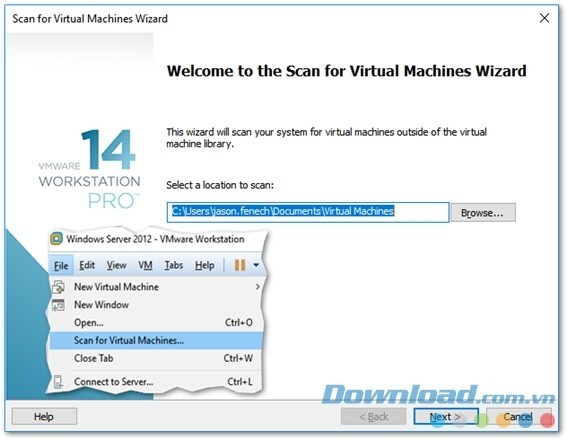
Task: Choose Close Tab menu item
Action: point(155,358)
